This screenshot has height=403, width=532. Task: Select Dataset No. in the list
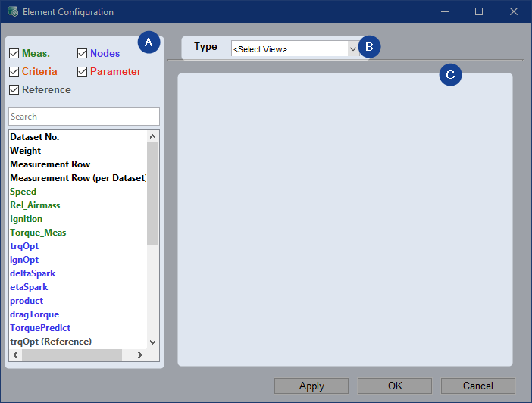35,137
